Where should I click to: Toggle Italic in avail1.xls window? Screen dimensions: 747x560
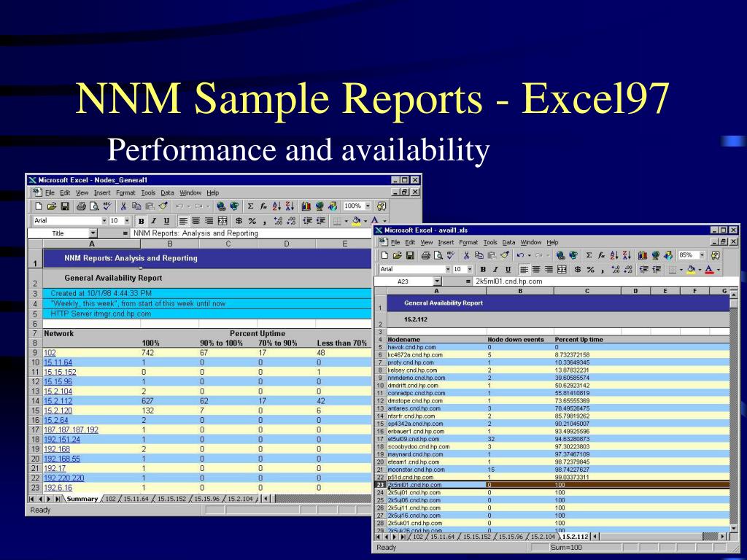(495, 270)
